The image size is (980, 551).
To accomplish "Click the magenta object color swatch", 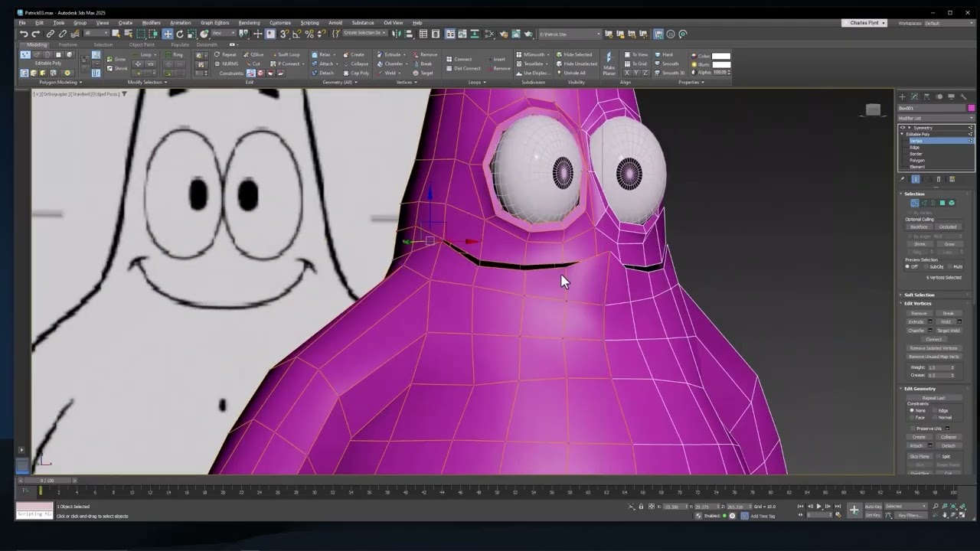I will click(x=971, y=108).
